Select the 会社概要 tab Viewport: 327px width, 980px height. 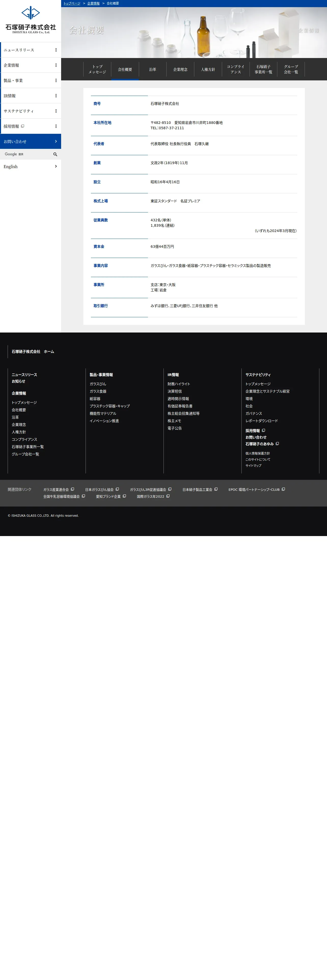point(125,69)
